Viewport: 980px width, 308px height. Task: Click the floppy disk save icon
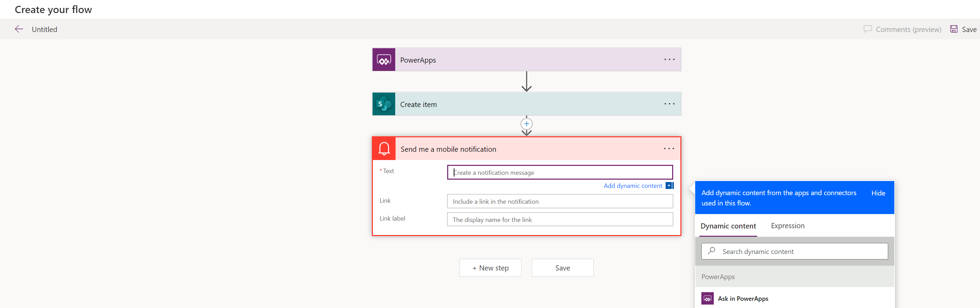(954, 29)
